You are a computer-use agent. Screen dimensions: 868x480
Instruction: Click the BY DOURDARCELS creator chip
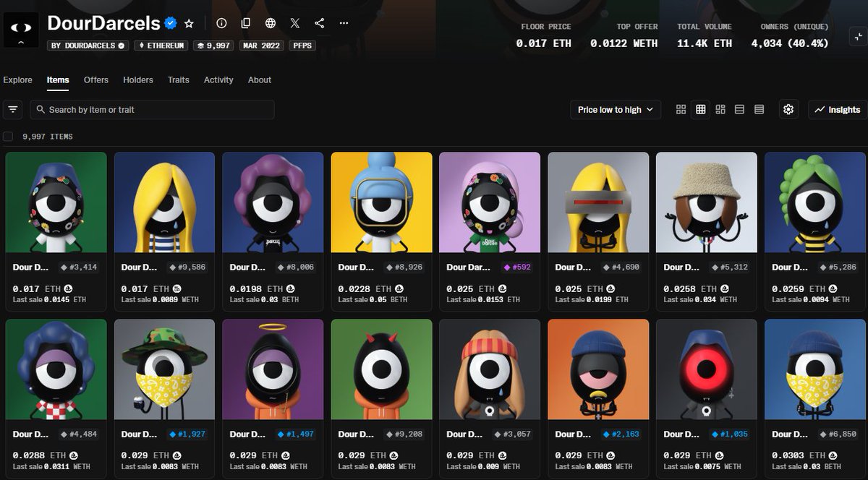click(88, 45)
